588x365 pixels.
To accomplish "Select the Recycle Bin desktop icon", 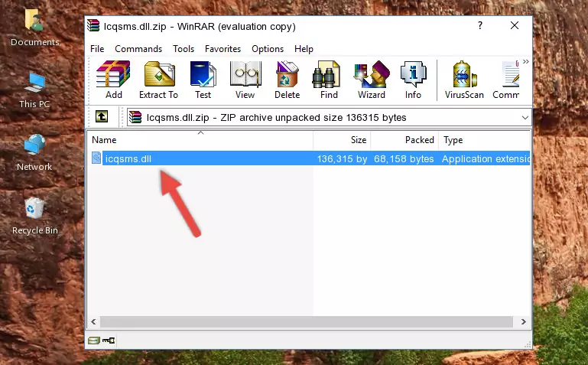I will click(x=35, y=216).
